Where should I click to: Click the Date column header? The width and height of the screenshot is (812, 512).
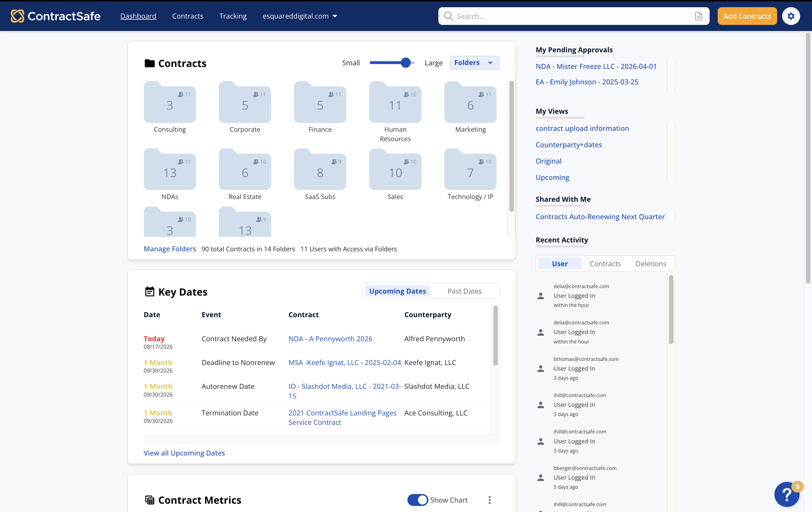tap(152, 315)
